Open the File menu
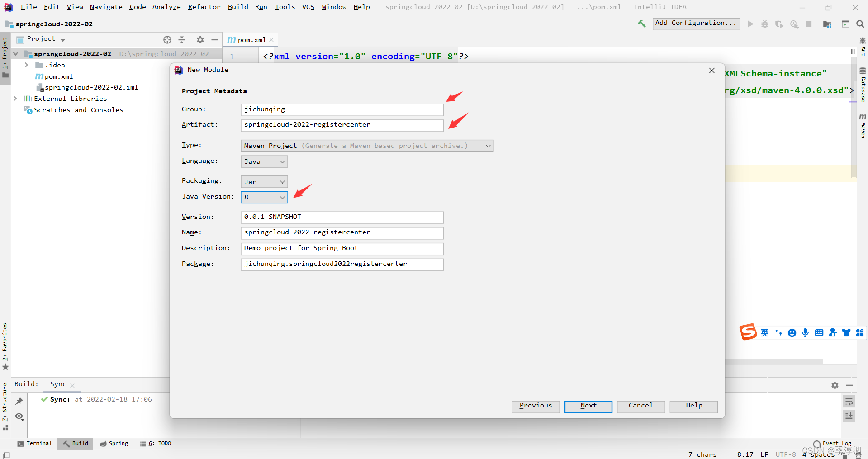 coord(29,7)
